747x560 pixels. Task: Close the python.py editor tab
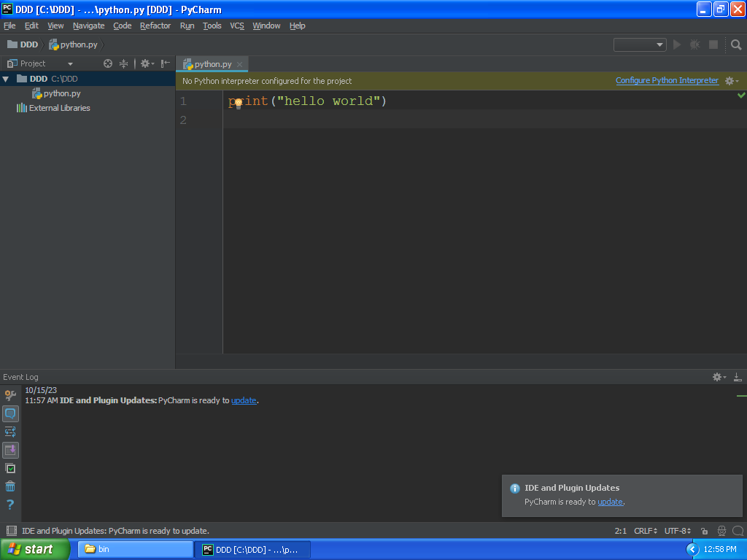click(x=239, y=64)
